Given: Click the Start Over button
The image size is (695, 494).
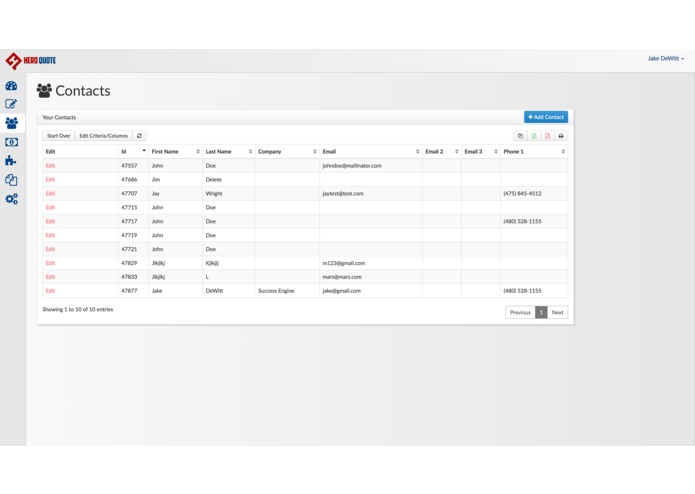Looking at the screenshot, I should pos(59,136).
